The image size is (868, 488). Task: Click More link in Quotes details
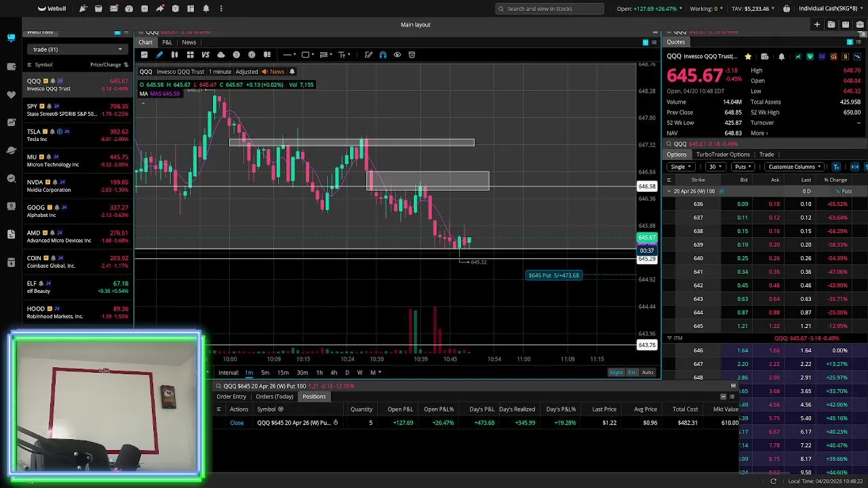click(x=758, y=134)
